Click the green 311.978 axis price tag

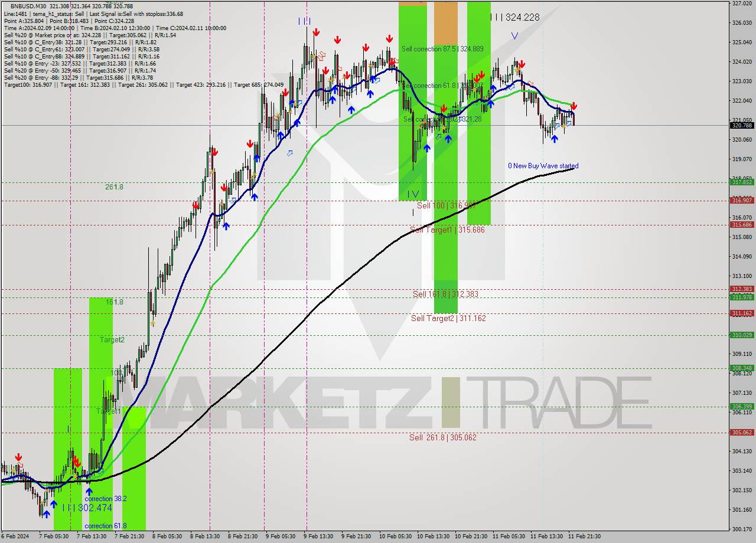[x=742, y=297]
